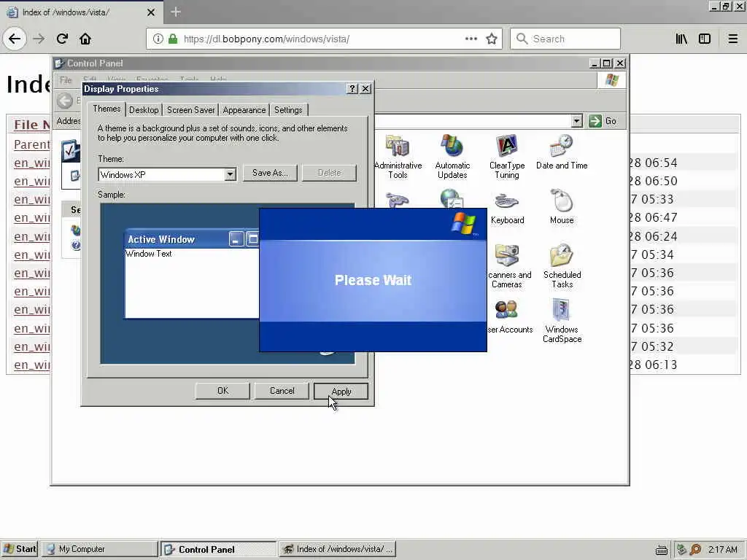Open Parent directory link on webpage

click(31, 144)
